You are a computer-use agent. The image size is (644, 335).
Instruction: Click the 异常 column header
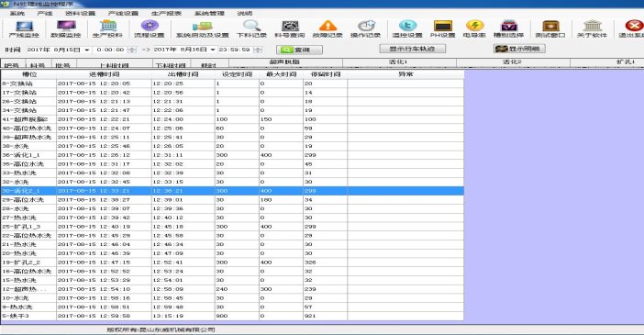405,74
